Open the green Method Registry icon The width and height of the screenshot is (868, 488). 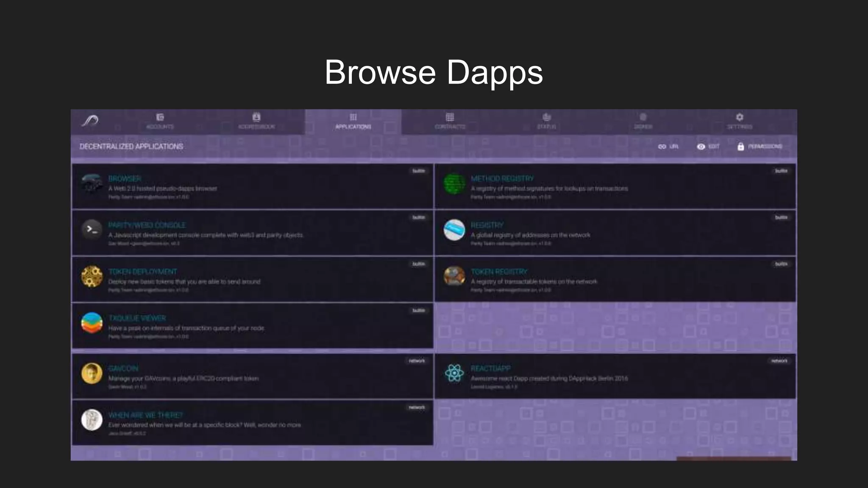(x=454, y=183)
